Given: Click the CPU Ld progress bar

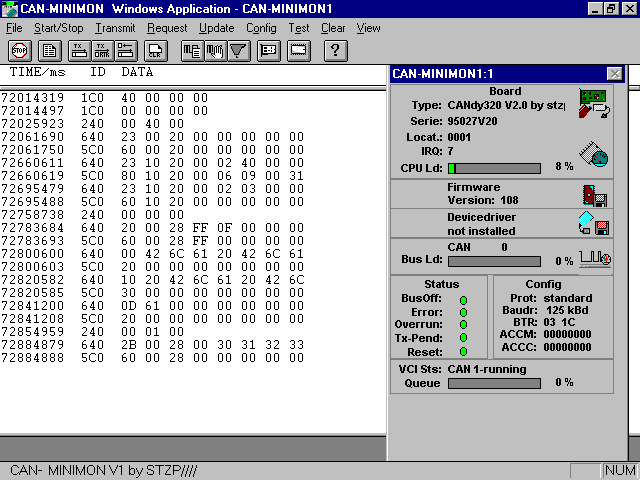Looking at the screenshot, I should [x=494, y=168].
